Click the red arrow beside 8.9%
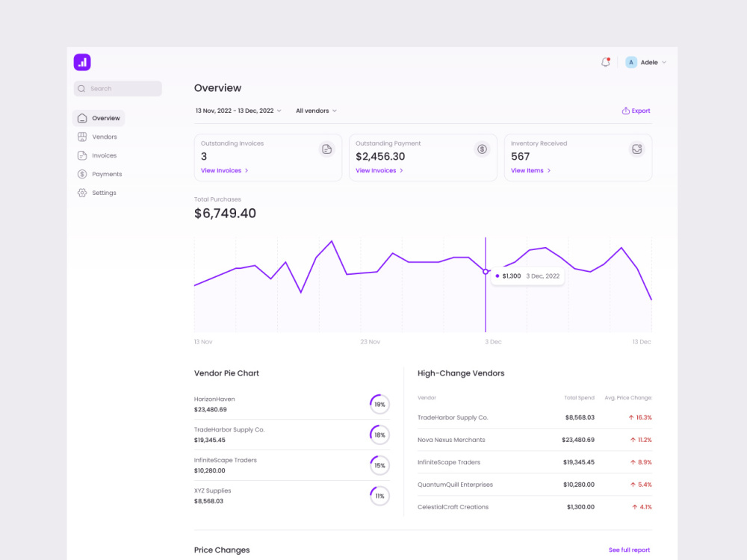Image resolution: width=747 pixels, height=560 pixels. [x=633, y=462]
